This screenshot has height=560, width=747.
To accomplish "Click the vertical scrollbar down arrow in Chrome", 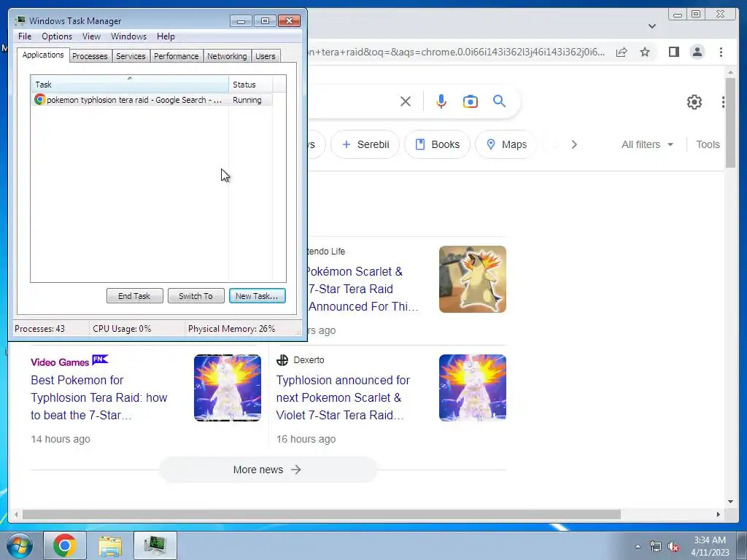I will pos(730,502).
